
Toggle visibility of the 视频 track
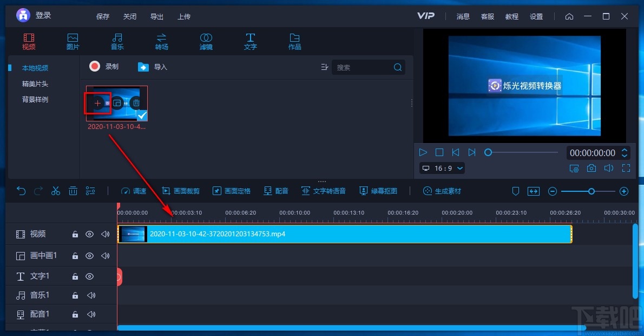[89, 234]
